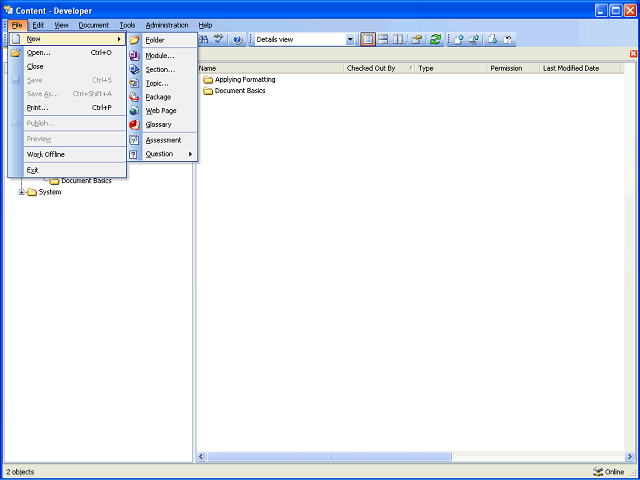640x480 pixels.
Task: Choose Assessment from the New submenu
Action: tap(162, 140)
